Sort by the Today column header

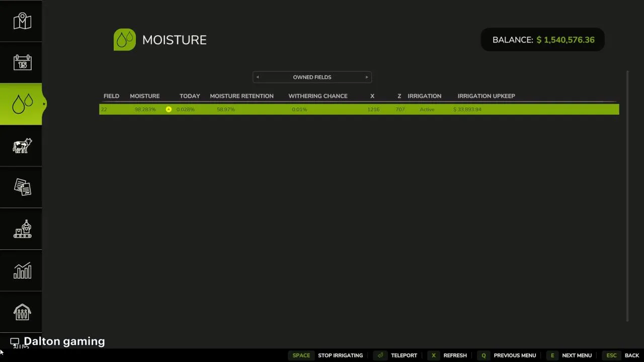190,96
